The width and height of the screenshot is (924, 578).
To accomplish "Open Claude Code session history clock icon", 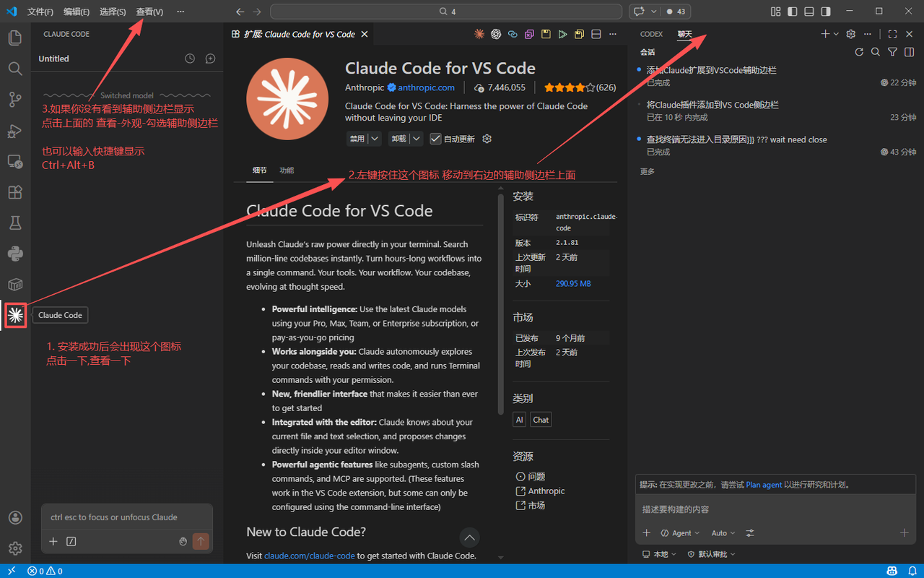I will (190, 59).
